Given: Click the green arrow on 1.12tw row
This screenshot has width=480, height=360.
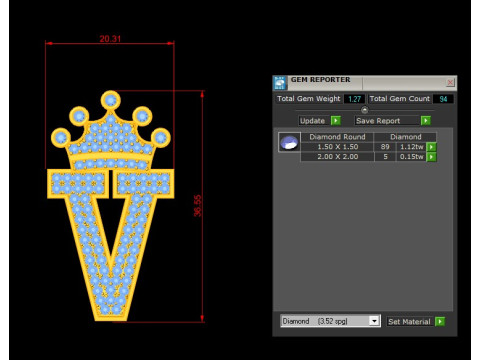Looking at the screenshot, I should [431, 147].
